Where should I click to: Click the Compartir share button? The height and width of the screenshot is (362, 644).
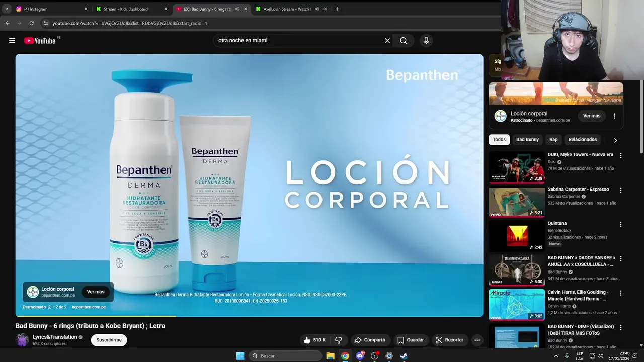tap(370, 340)
